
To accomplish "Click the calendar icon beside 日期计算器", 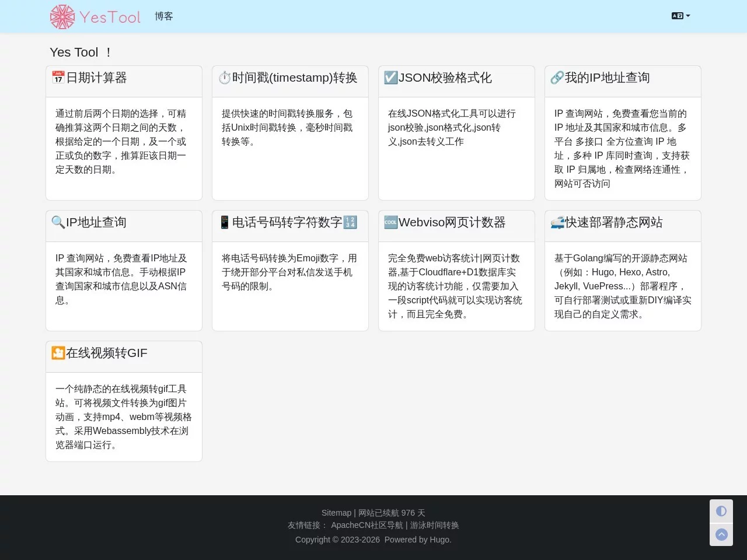I will [x=58, y=78].
